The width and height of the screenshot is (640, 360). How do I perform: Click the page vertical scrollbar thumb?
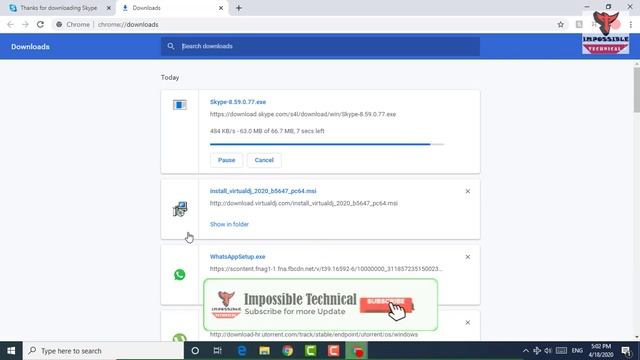637,89
